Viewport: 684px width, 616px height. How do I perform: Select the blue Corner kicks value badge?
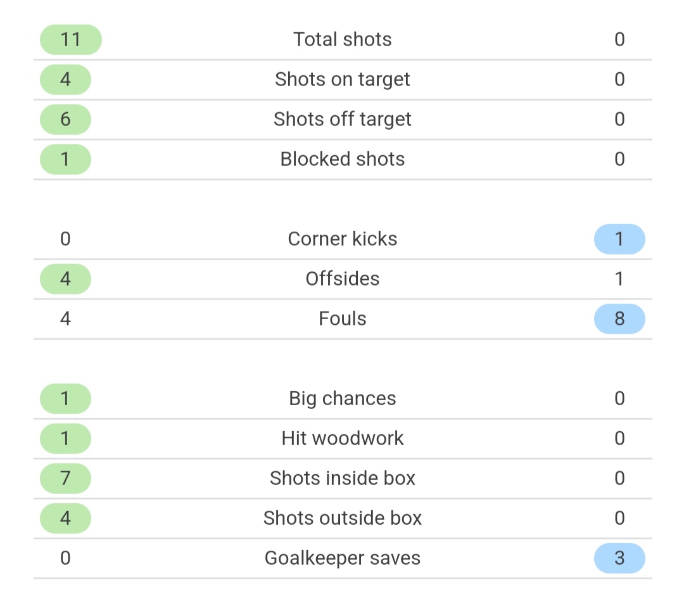(x=619, y=239)
